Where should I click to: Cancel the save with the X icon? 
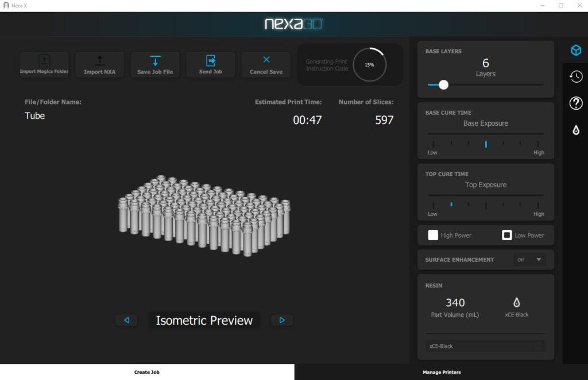pyautogui.click(x=266, y=60)
